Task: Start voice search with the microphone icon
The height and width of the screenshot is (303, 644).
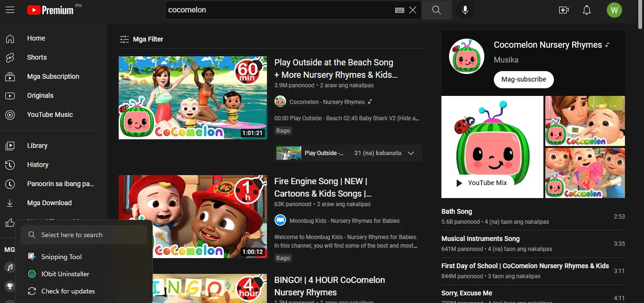Action: tap(465, 10)
